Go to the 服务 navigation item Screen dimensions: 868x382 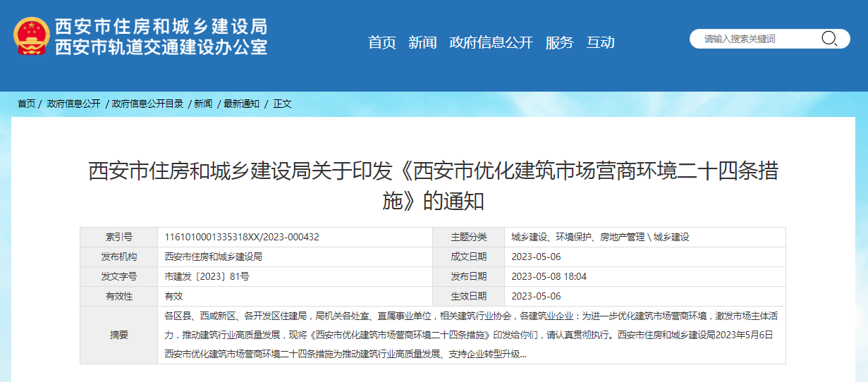point(559,42)
